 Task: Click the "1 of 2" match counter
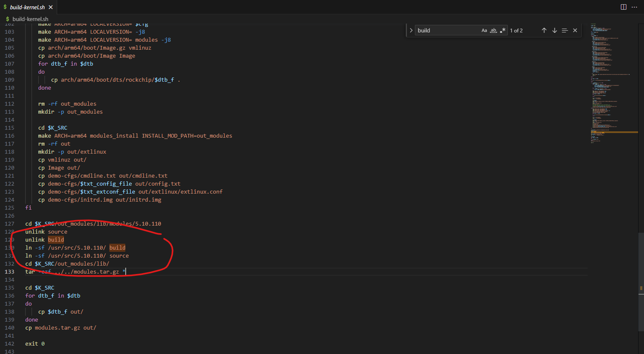(x=516, y=30)
